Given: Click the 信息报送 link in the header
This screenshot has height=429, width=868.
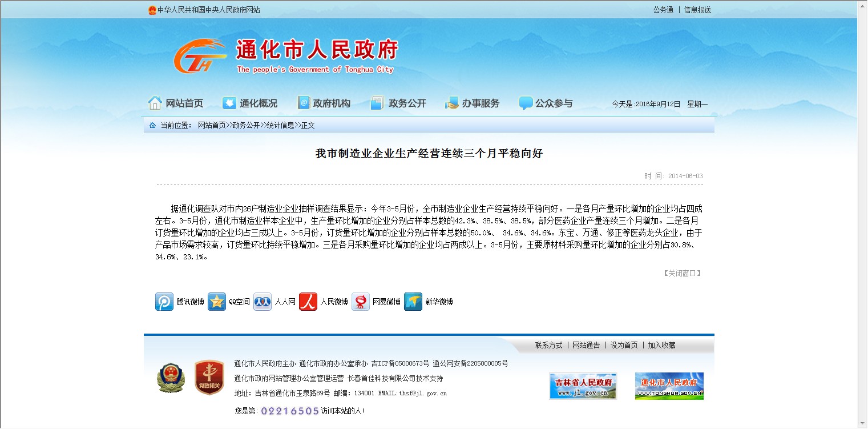Looking at the screenshot, I should [697, 10].
